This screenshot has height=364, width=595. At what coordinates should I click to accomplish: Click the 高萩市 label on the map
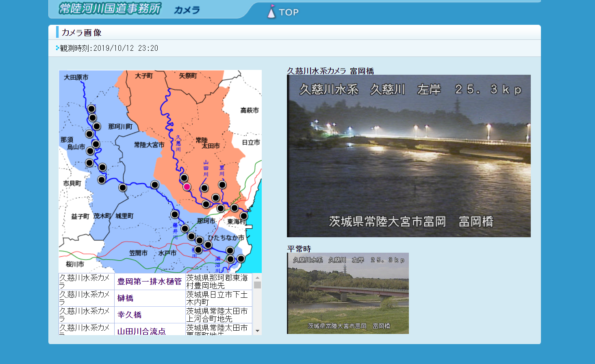[250, 110]
